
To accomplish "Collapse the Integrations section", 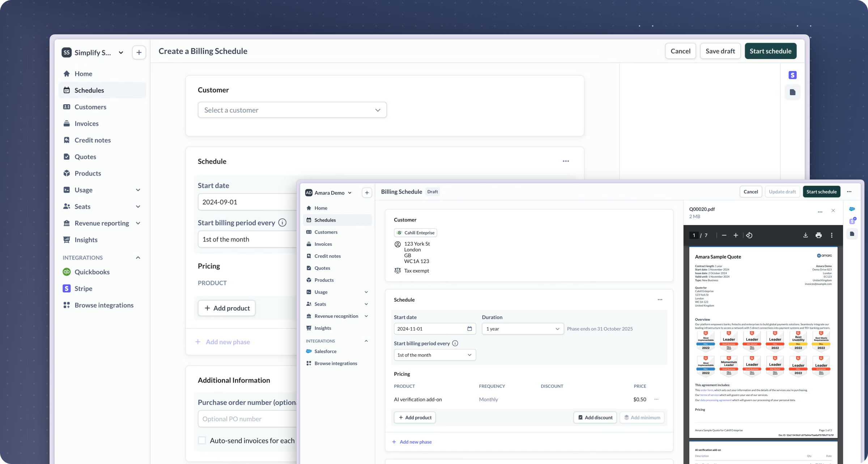I will click(138, 258).
